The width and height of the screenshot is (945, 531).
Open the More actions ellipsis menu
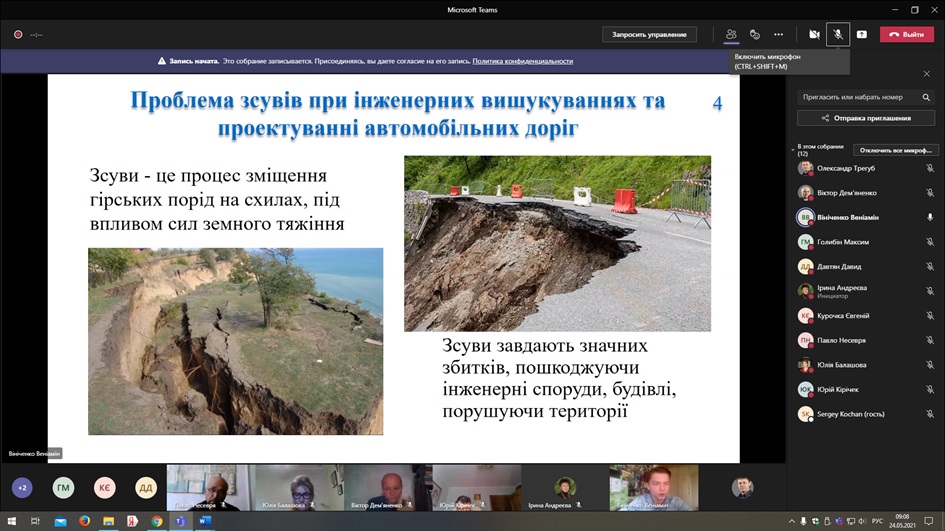779,34
